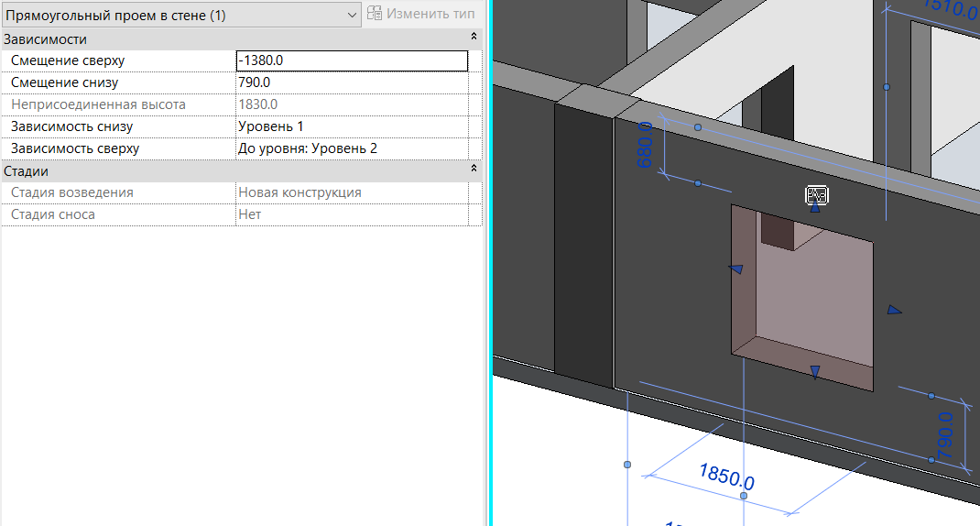980x526 pixels.
Task: Click the 790.0 dimension text in the 3D view
Action: [x=946, y=435]
